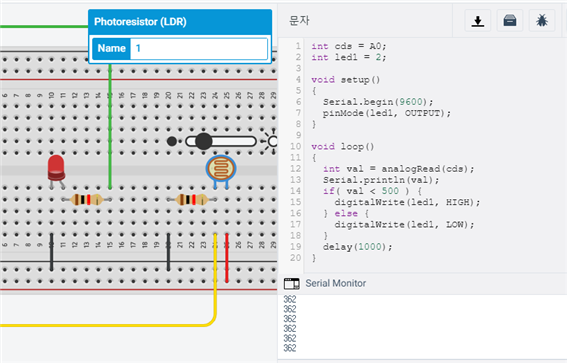
Task: Open the libraries box icon
Action: pyautogui.click(x=510, y=21)
